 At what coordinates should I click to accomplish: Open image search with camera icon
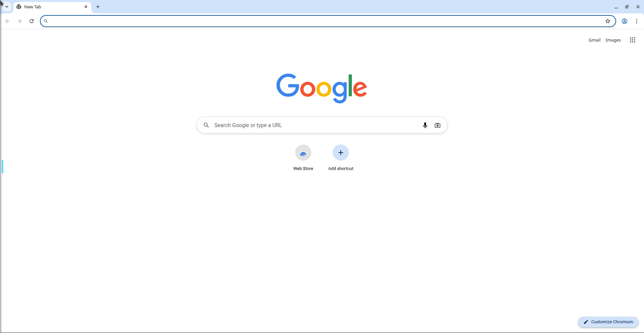pos(437,125)
